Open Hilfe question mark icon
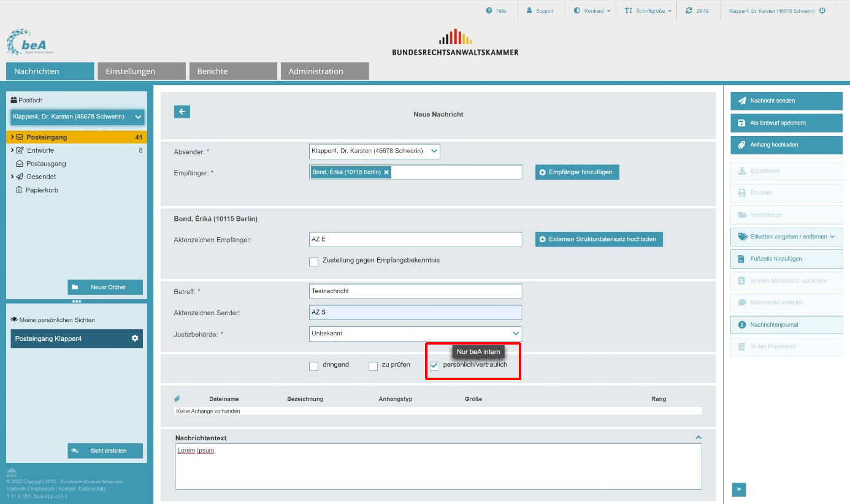The width and height of the screenshot is (850, 504). coord(489,10)
